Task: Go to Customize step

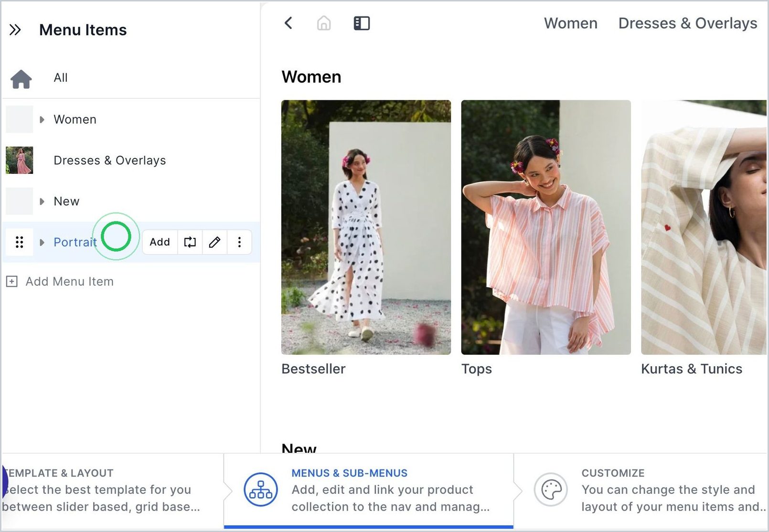Action: (641, 490)
